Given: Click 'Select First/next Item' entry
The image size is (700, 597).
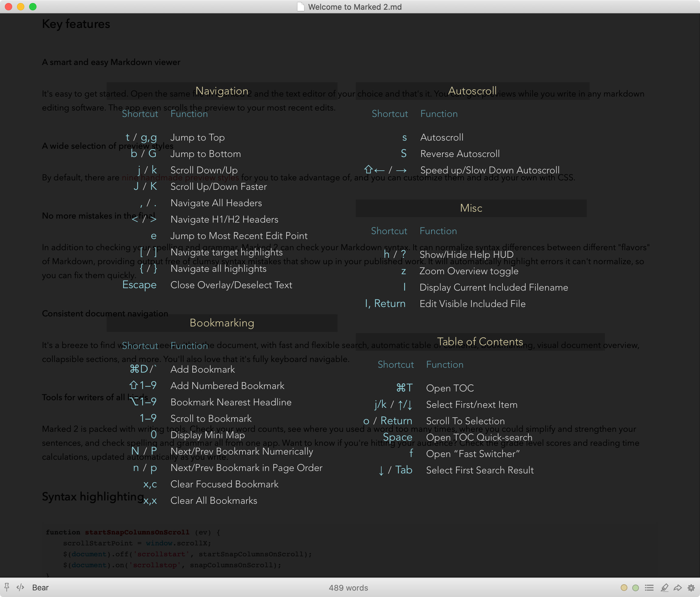Looking at the screenshot, I should (x=472, y=405).
